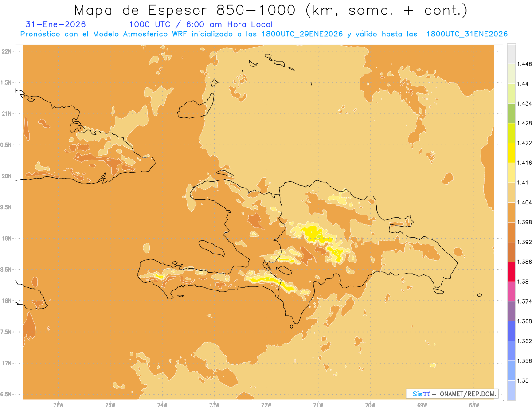Click the red swatch between 1.38 and 1.386
This screenshot has width=532, height=411.
(x=511, y=272)
